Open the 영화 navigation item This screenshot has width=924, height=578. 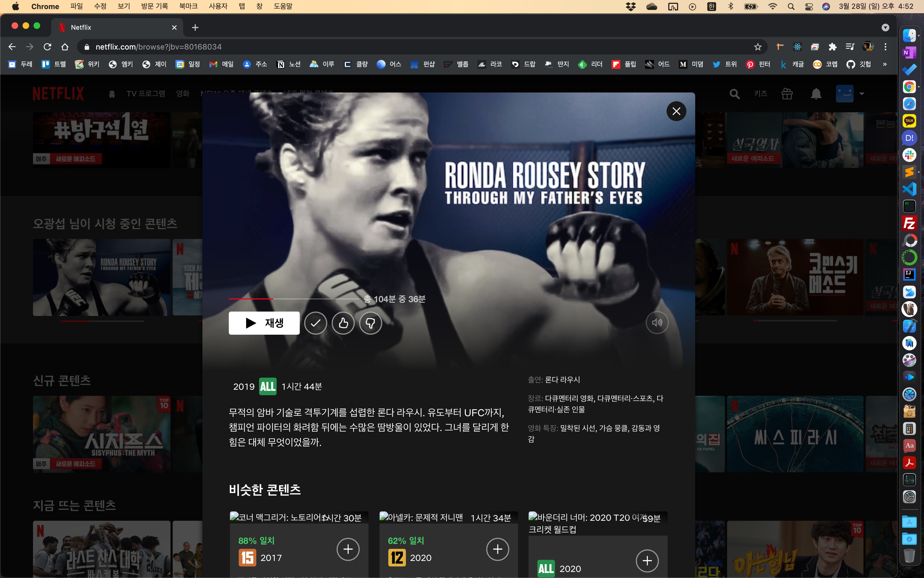point(183,94)
